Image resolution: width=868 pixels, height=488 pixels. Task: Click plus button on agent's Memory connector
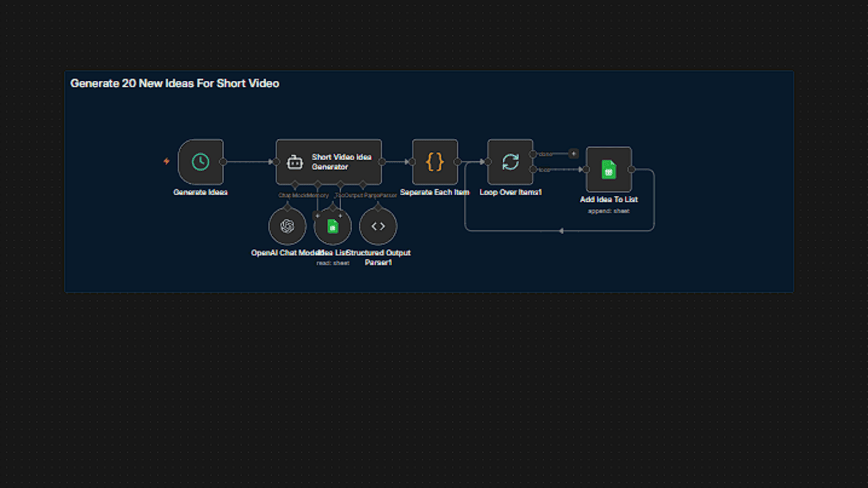[318, 215]
